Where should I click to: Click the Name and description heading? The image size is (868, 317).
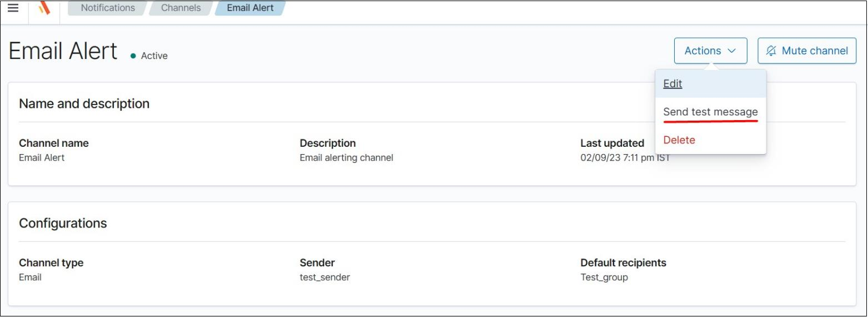point(84,103)
